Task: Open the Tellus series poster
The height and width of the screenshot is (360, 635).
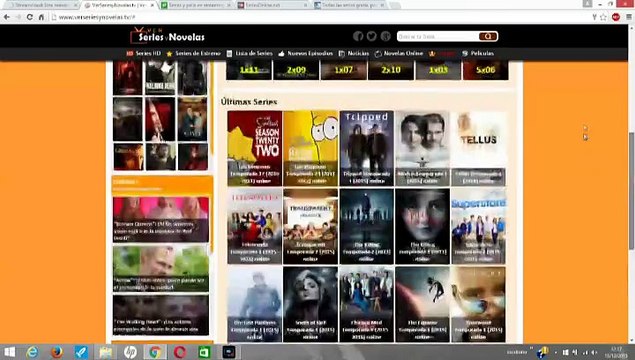Action: click(x=478, y=149)
